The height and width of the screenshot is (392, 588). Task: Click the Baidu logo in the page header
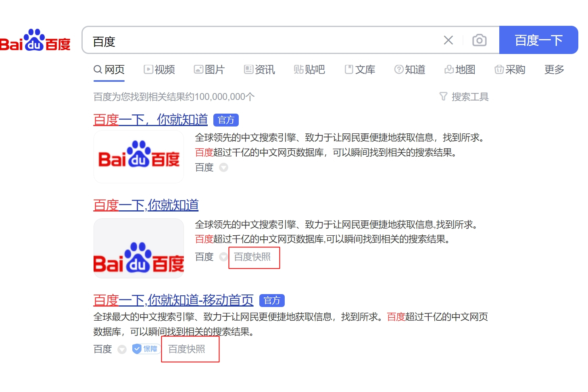[35, 40]
